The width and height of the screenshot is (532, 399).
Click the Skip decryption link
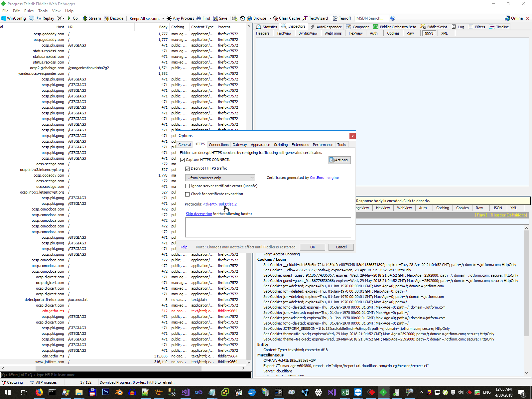click(x=199, y=214)
